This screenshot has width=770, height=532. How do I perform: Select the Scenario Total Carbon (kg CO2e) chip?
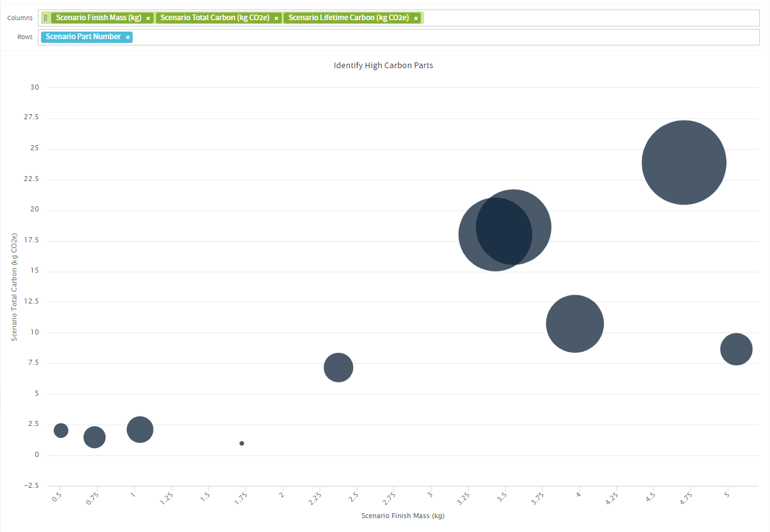215,18
